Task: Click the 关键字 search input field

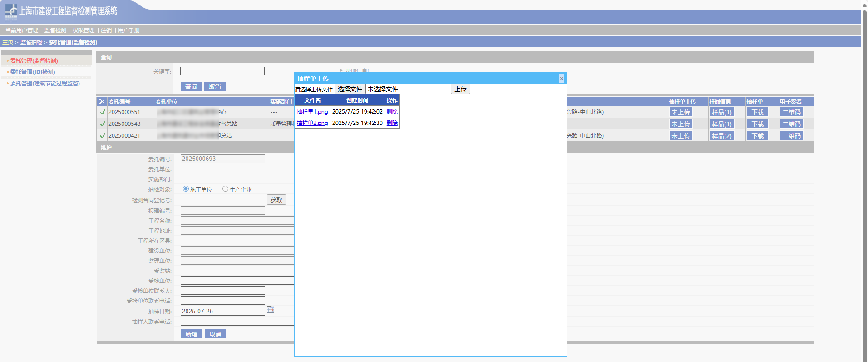Action: click(222, 71)
